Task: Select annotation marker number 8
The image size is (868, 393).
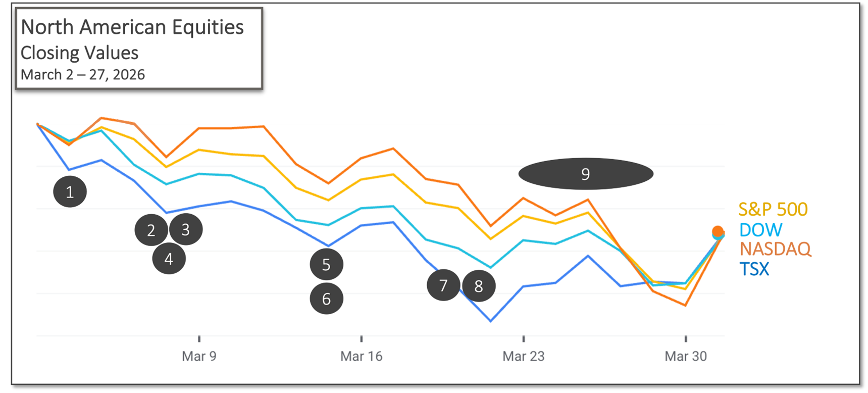Action: tap(479, 286)
